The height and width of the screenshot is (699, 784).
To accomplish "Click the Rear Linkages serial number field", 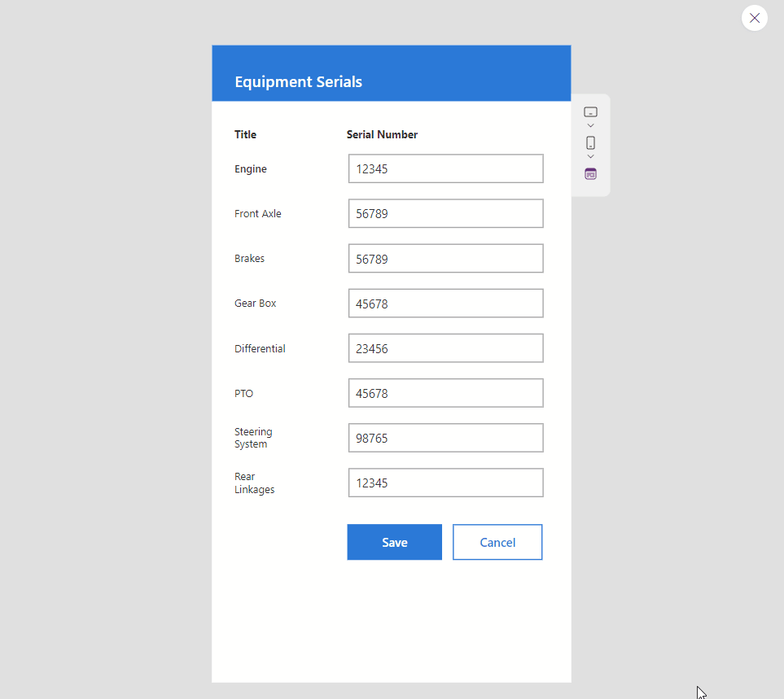I will click(x=445, y=483).
